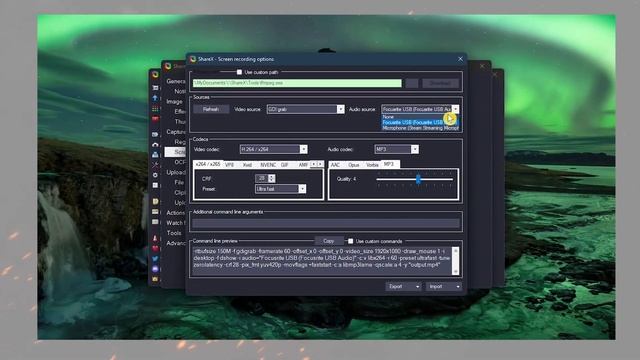Image resolution: width=640 pixels, height=360 pixels.
Task: Collapse the Audio source dropdown arrow
Action: (455, 109)
